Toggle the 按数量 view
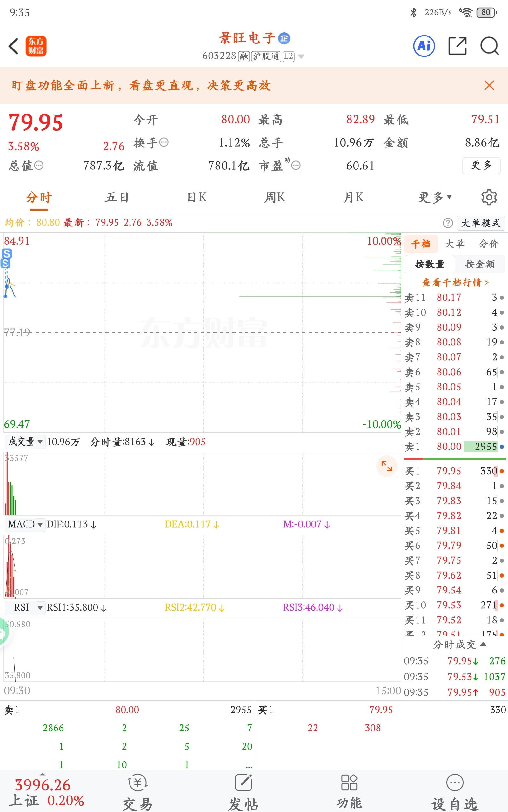 pos(430,264)
